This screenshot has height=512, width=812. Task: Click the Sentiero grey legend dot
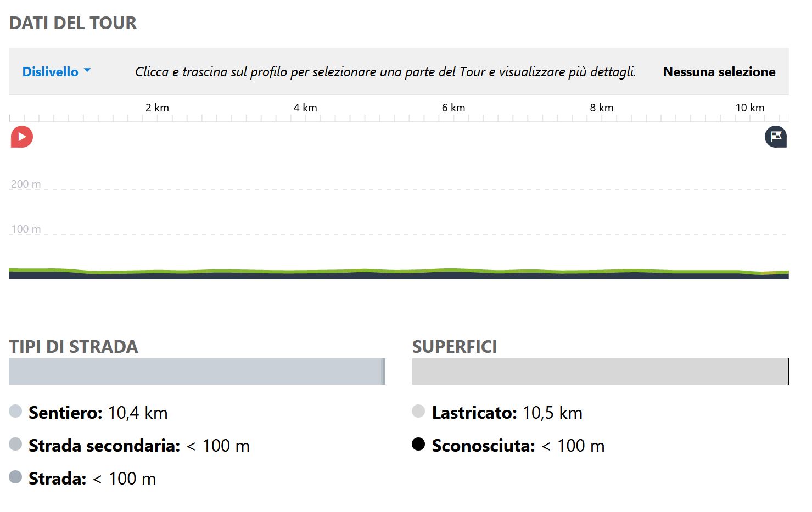point(15,411)
